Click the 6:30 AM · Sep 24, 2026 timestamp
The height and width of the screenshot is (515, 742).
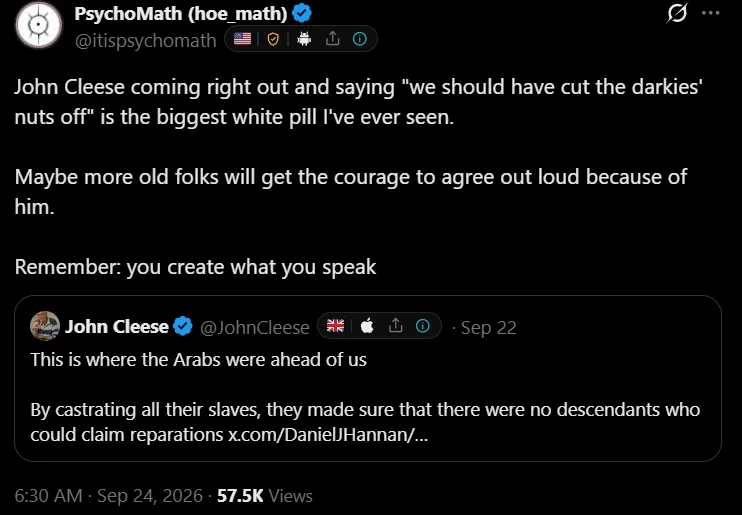(108, 496)
